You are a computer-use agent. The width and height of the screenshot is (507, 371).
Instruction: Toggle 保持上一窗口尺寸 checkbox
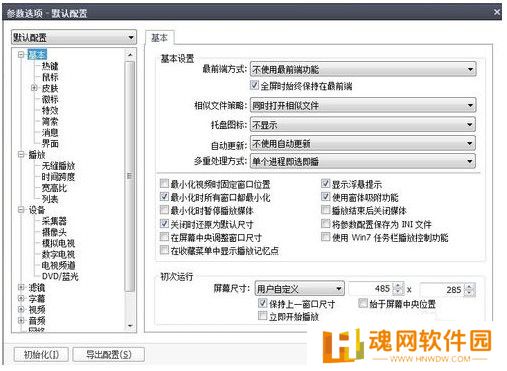(263, 303)
